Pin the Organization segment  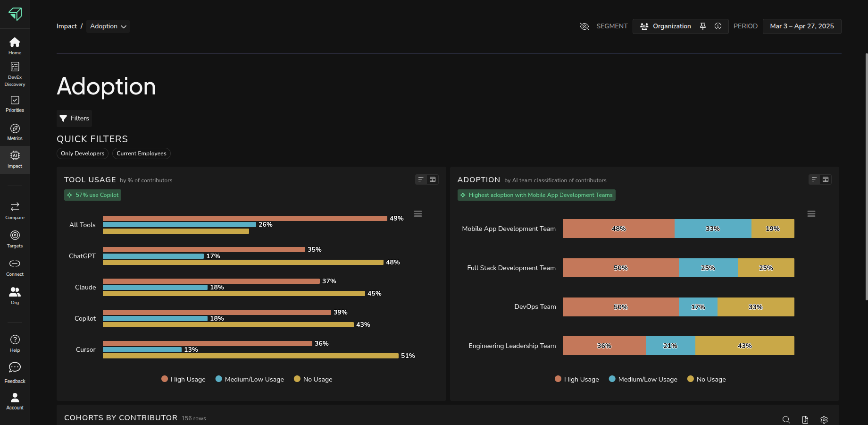pos(703,26)
